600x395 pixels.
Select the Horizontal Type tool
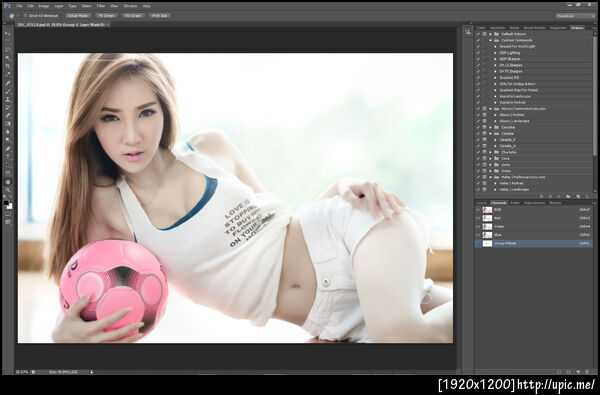[x=8, y=157]
